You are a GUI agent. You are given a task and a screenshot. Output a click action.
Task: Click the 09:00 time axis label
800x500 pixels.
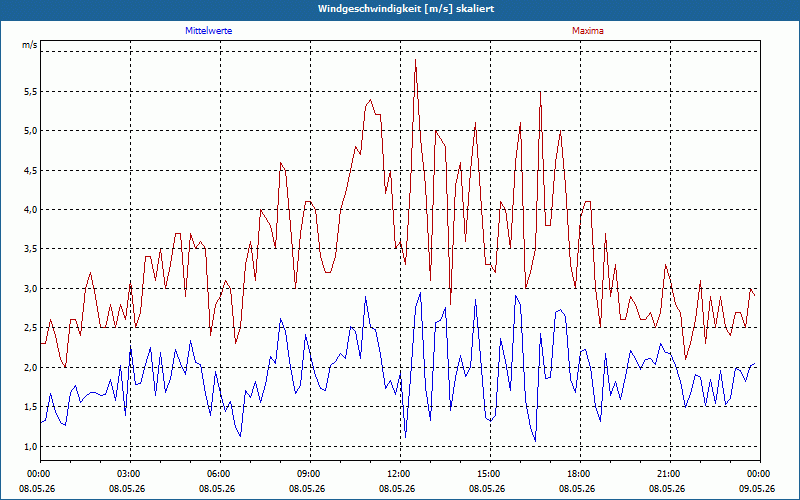coord(311,474)
